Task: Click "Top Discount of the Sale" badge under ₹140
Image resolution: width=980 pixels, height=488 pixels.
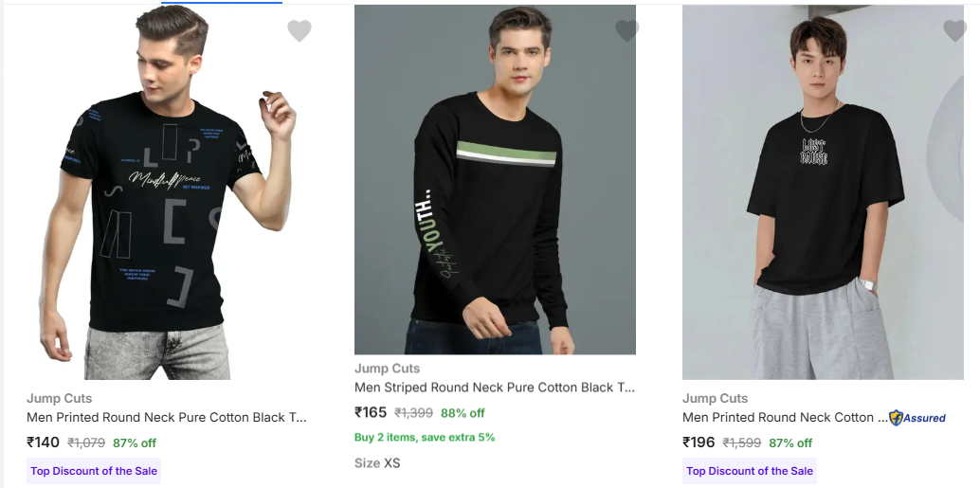Action: click(94, 471)
